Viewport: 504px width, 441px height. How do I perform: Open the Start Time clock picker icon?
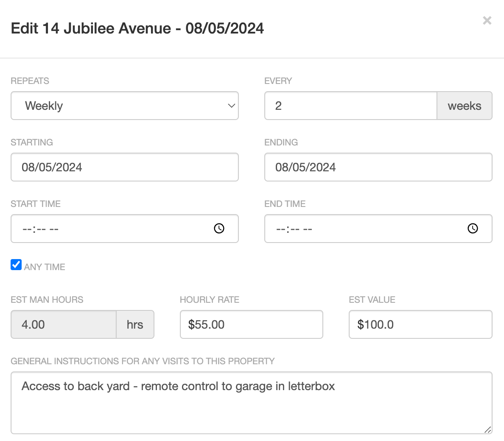tap(219, 229)
